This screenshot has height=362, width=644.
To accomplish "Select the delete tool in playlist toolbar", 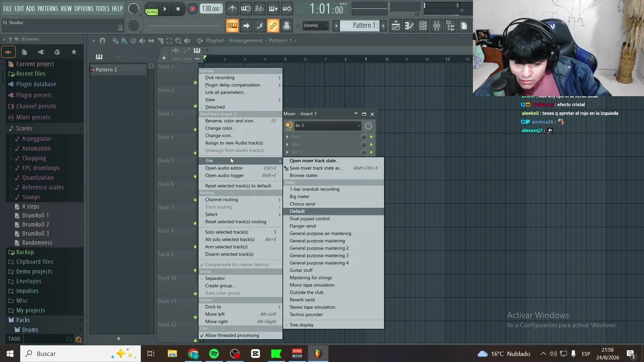I will (x=133, y=41).
